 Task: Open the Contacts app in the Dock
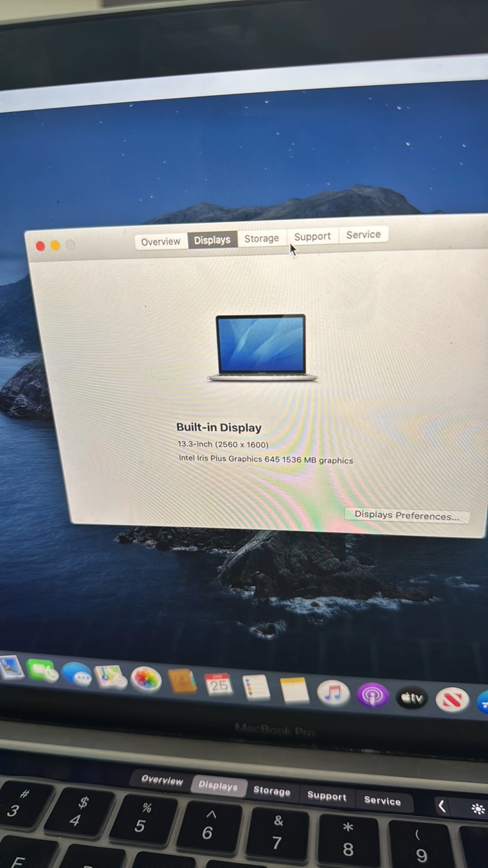(x=182, y=682)
